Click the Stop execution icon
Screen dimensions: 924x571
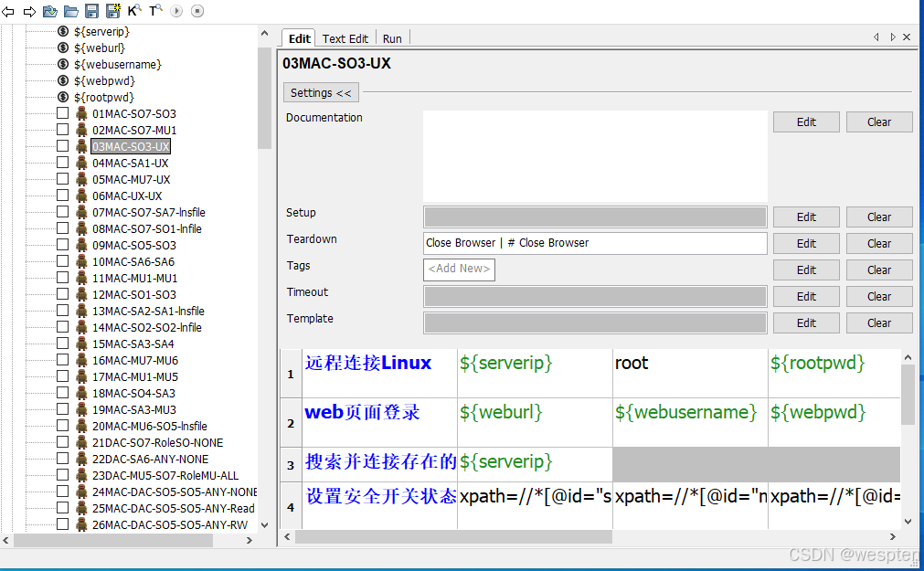(x=196, y=11)
